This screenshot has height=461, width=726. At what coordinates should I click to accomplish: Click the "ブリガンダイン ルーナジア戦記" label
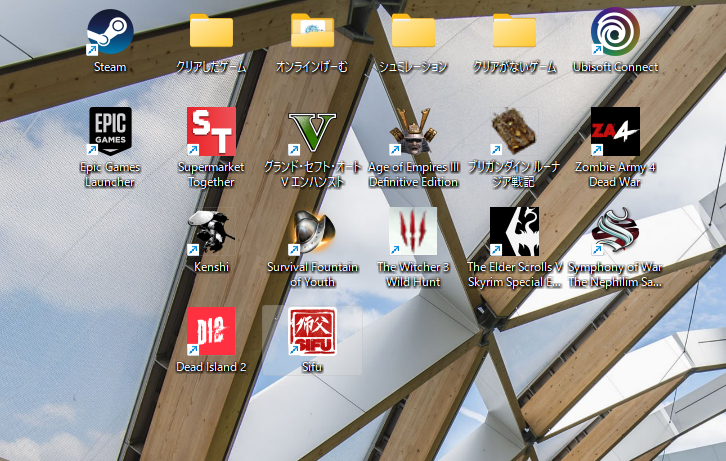tap(514, 174)
